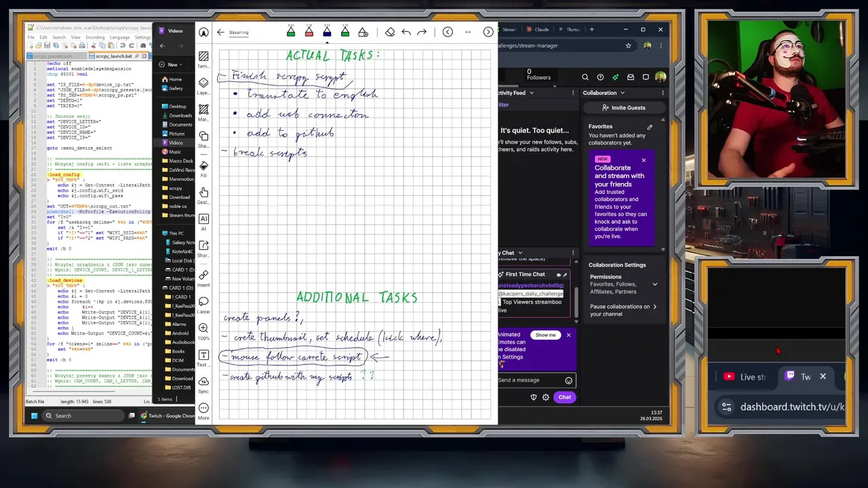Open Collaboration panel dropdown

pos(623,93)
